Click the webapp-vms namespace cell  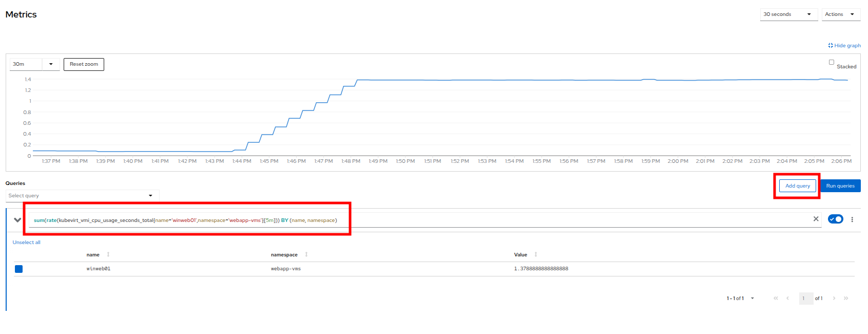click(x=286, y=269)
